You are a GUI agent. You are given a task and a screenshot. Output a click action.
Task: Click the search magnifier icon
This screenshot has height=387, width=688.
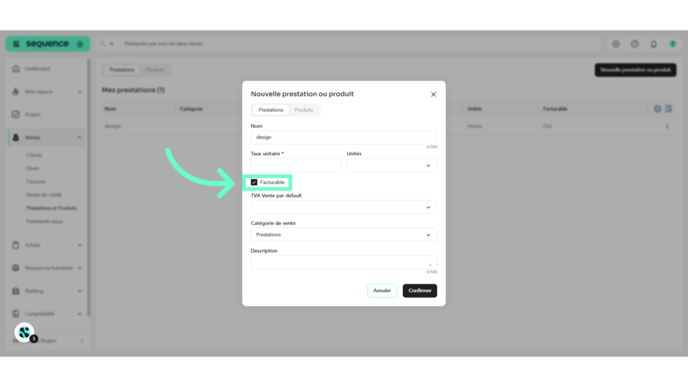point(103,44)
